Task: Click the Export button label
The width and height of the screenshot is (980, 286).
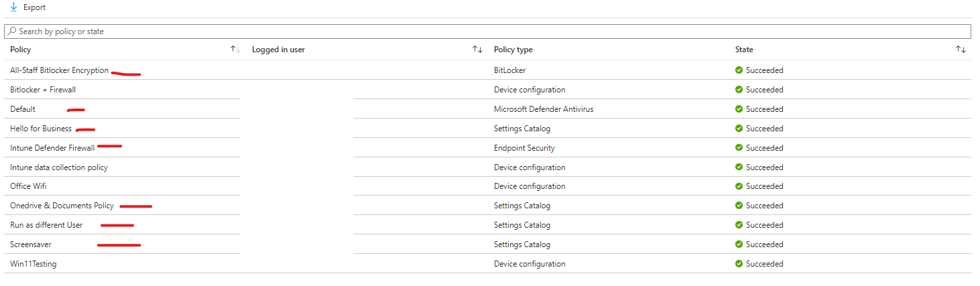Action: pos(34,7)
